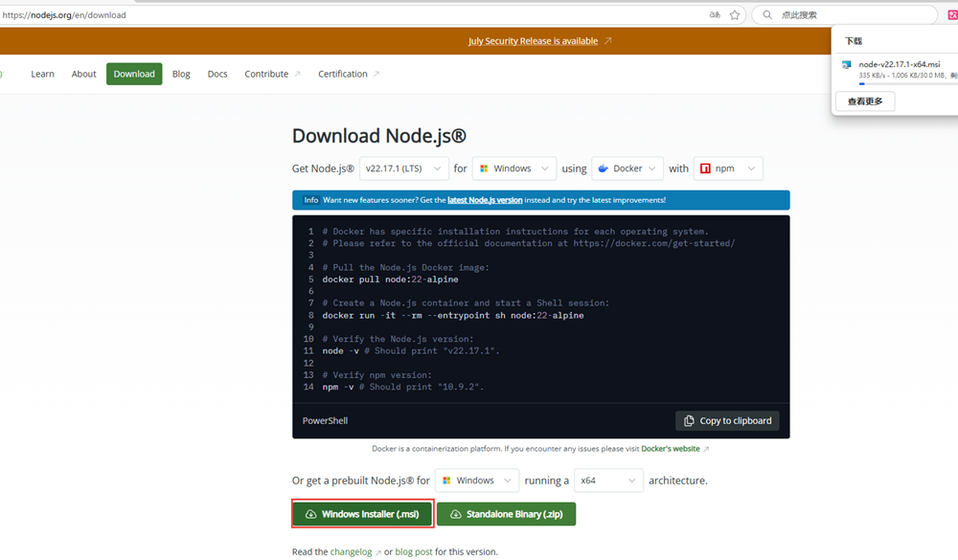
Task: Click the blue Info badge in banner
Action: [311, 200]
